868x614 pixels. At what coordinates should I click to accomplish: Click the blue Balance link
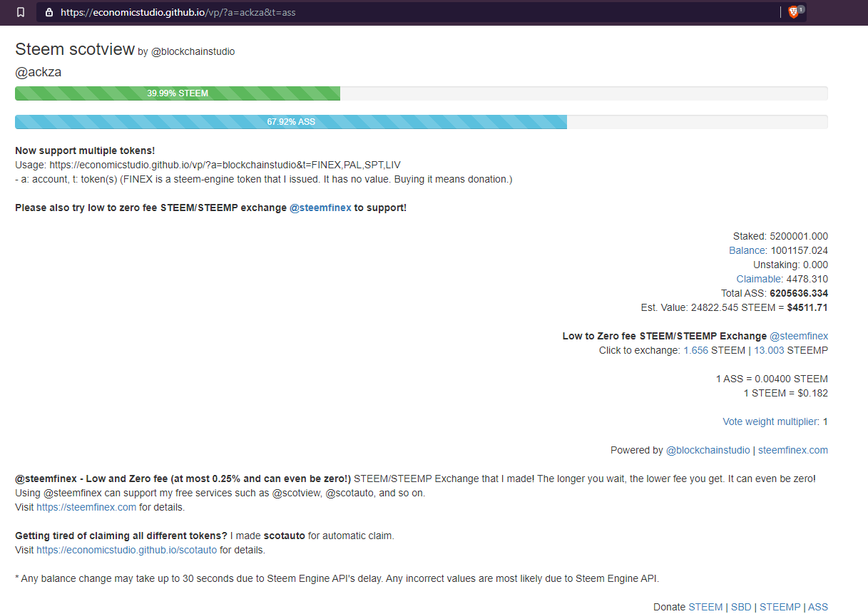tap(747, 250)
